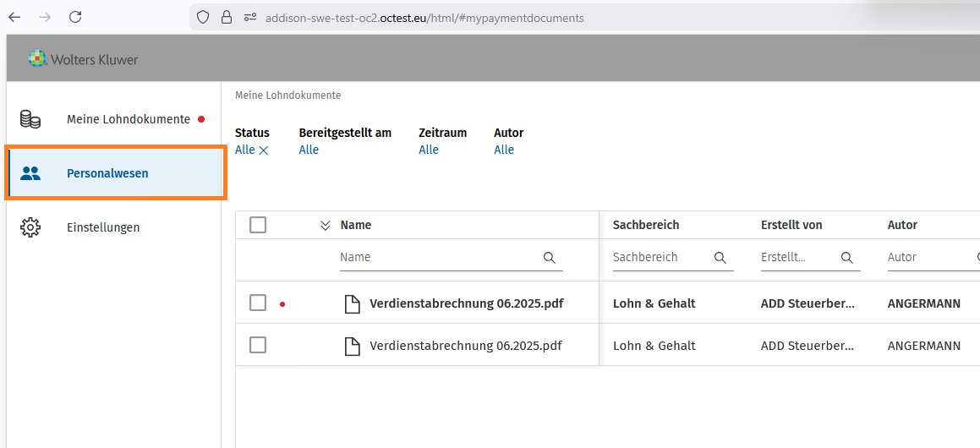Image resolution: width=980 pixels, height=448 pixels.
Task: Toggle the select-all checkbox in table header
Action: coord(258,225)
